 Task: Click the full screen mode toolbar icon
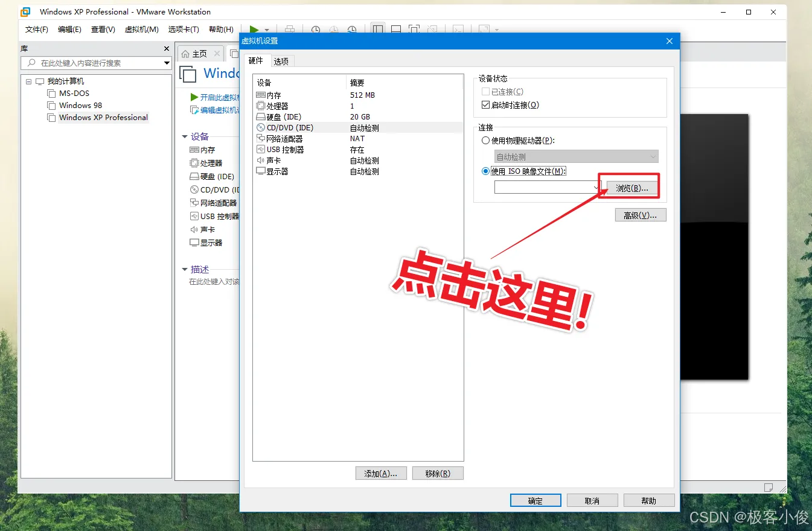[x=414, y=29]
